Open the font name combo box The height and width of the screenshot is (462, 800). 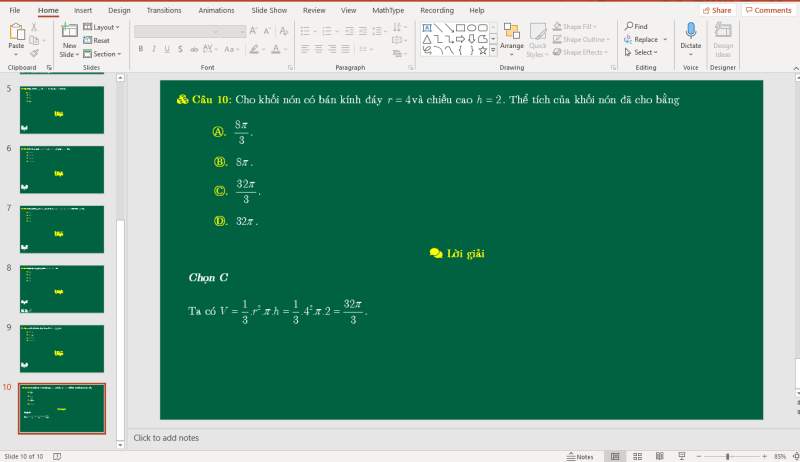coord(177,32)
